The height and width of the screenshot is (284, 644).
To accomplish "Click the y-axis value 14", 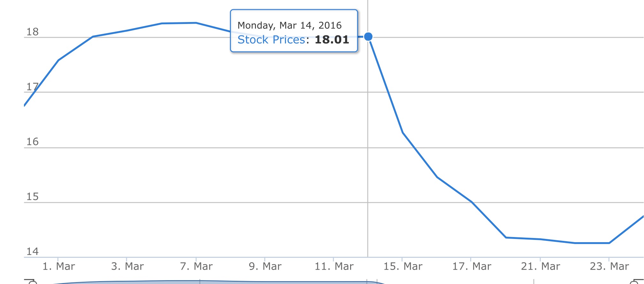I will (32, 252).
